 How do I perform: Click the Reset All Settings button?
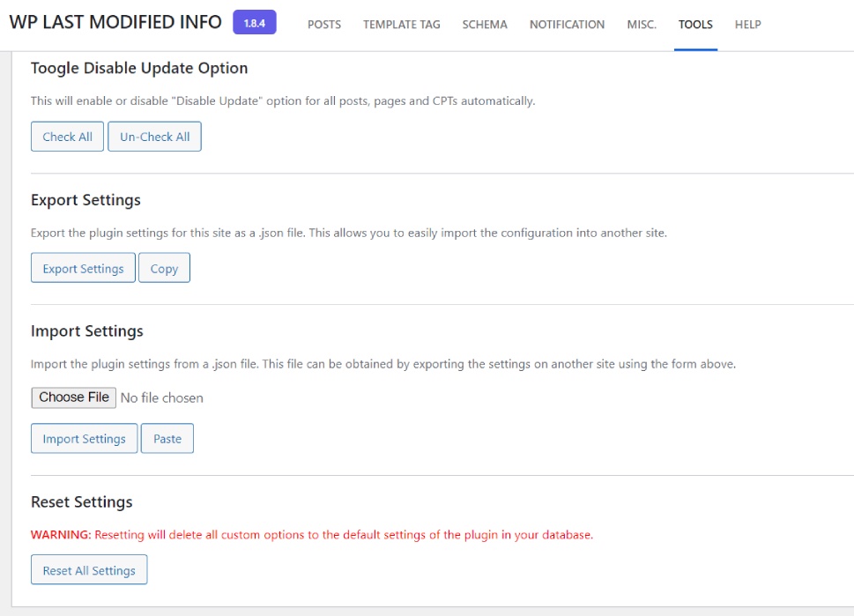click(x=89, y=570)
